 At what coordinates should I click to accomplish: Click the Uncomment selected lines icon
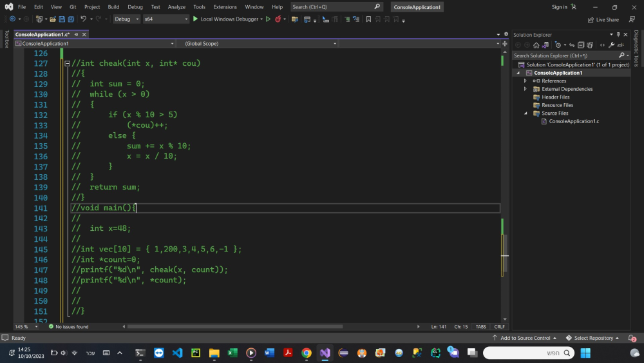356,19
